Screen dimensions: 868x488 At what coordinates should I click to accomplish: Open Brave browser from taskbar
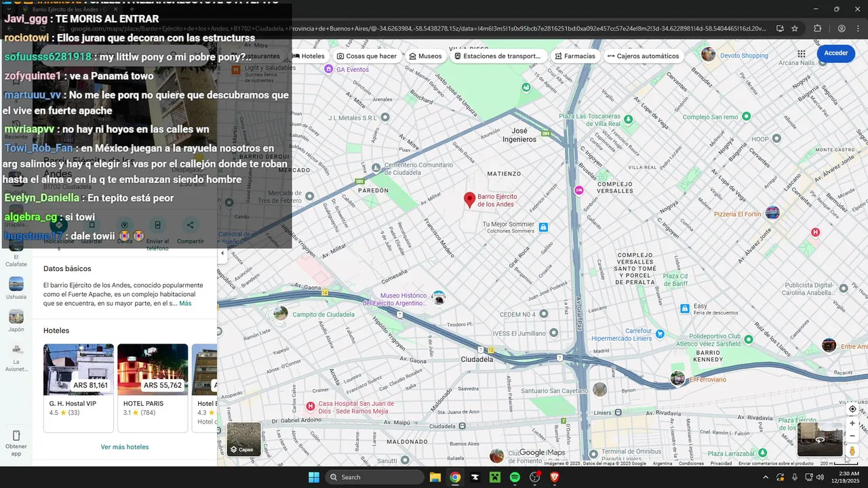[x=555, y=477]
